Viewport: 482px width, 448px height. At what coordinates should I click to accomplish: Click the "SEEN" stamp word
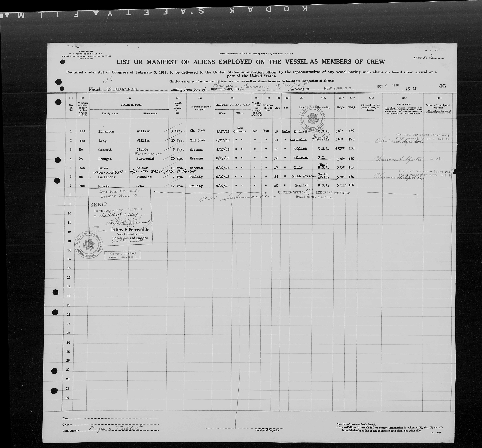coord(98,205)
